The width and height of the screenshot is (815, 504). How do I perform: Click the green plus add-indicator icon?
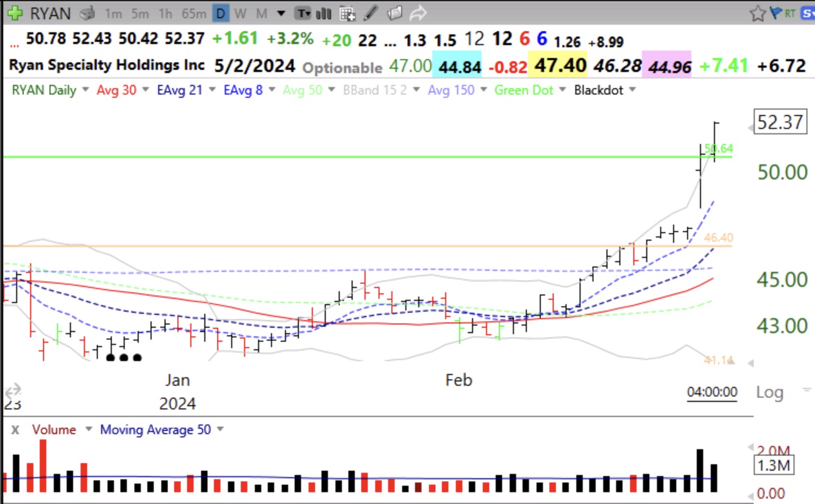(15, 13)
